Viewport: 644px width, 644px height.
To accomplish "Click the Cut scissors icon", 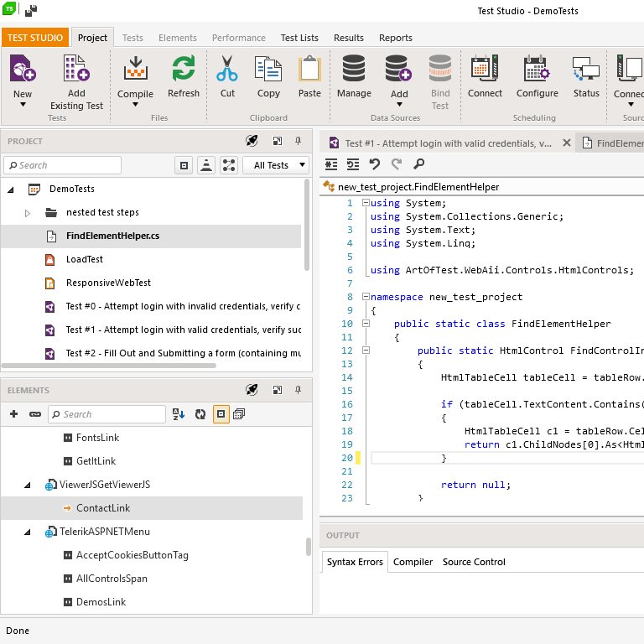I will coord(227,68).
